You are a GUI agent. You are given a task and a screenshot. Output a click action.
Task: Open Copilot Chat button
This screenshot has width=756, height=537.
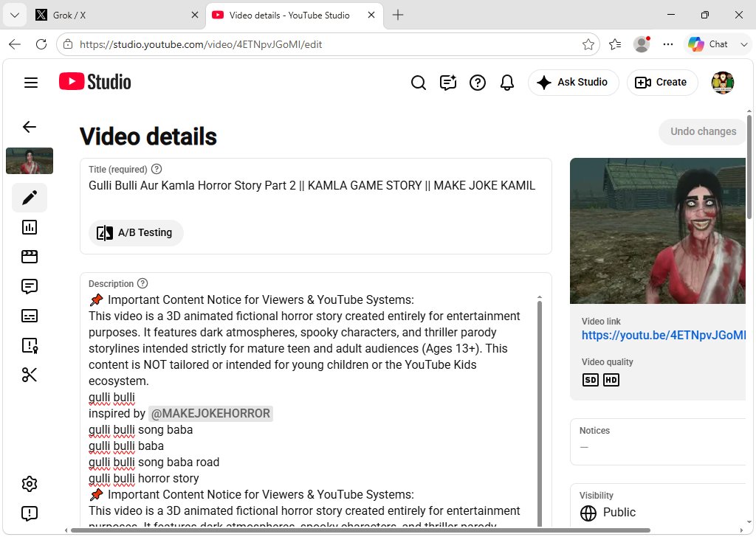(708, 45)
